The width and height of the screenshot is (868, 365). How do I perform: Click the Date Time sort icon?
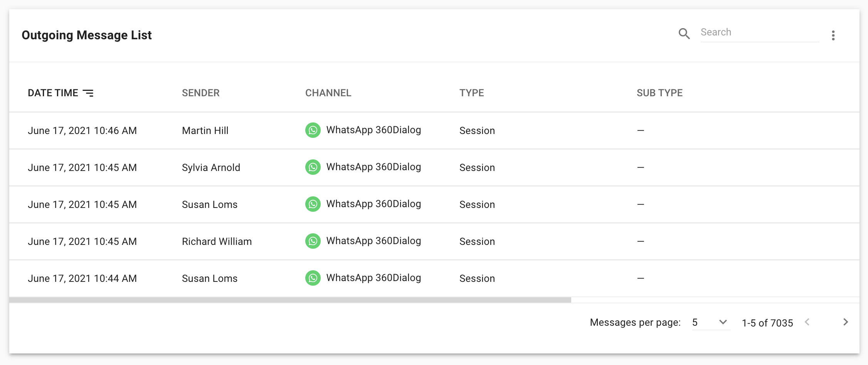88,93
